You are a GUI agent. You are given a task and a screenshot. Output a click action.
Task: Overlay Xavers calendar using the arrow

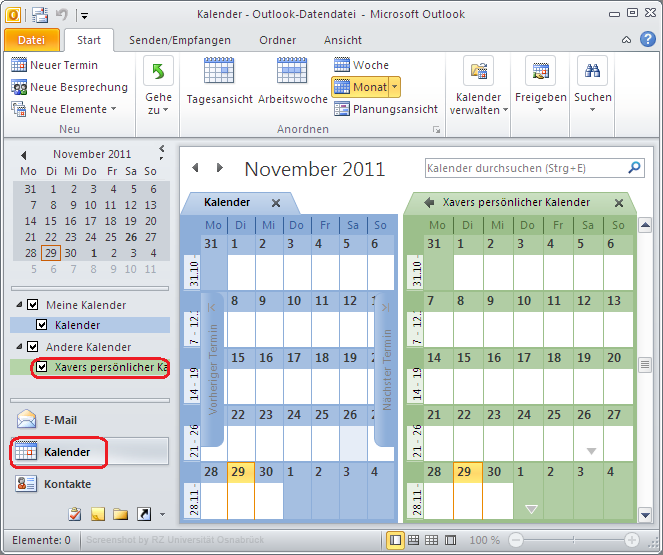click(429, 202)
